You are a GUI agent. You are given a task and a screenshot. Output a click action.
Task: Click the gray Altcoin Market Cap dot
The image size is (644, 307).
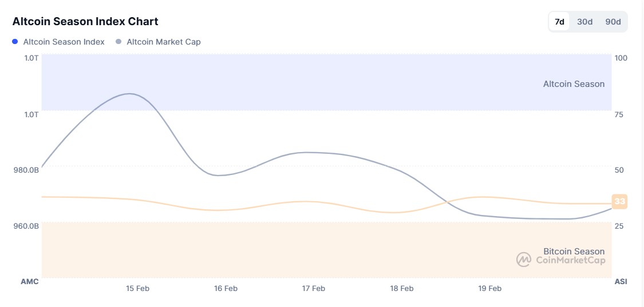(118, 42)
